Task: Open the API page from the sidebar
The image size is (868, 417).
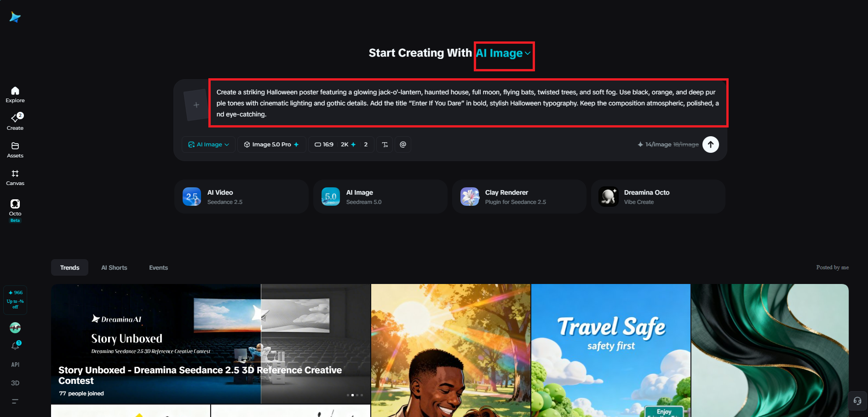Action: [x=15, y=365]
